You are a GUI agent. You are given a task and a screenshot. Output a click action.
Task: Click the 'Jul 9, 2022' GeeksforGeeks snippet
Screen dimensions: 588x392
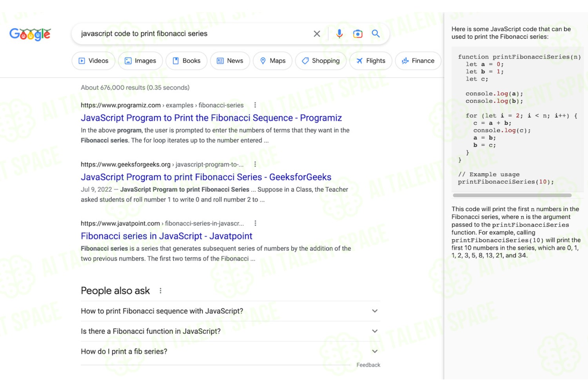pyautogui.click(x=214, y=194)
